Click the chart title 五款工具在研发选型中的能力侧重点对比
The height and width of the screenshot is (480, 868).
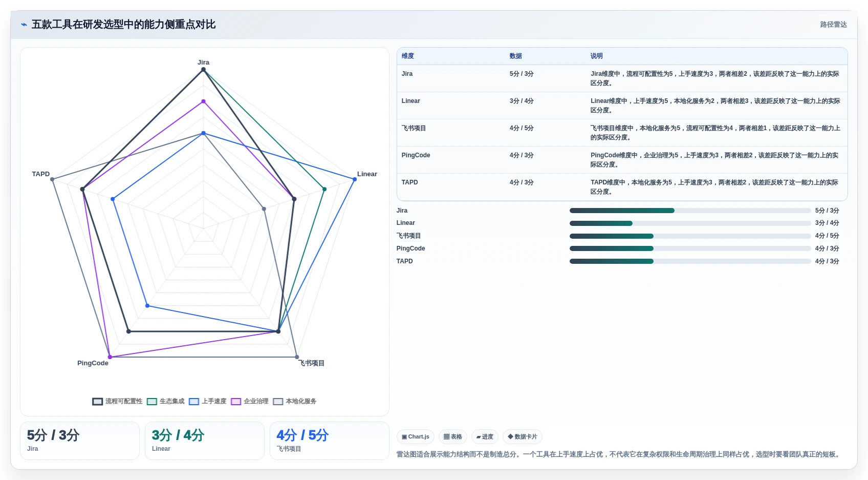(x=123, y=25)
